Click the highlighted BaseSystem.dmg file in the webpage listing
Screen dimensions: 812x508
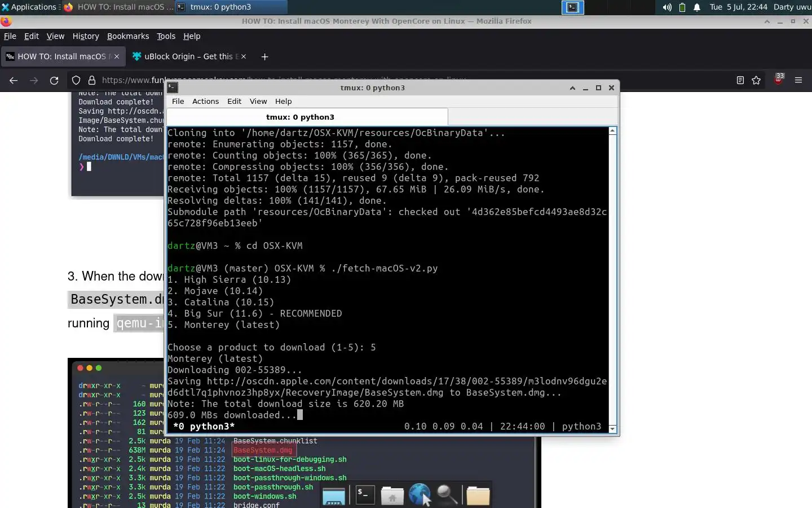point(263,450)
